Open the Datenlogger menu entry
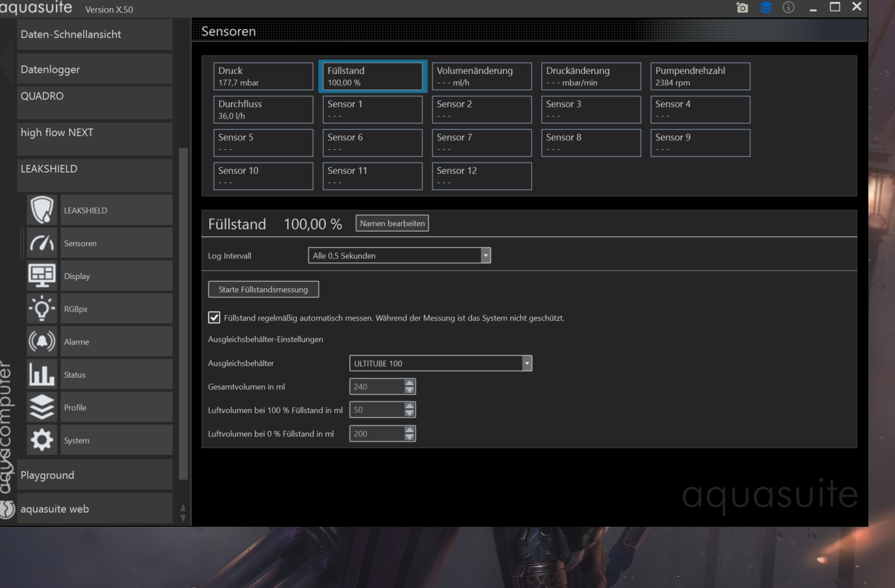Image resolution: width=895 pixels, height=588 pixels. coord(95,69)
